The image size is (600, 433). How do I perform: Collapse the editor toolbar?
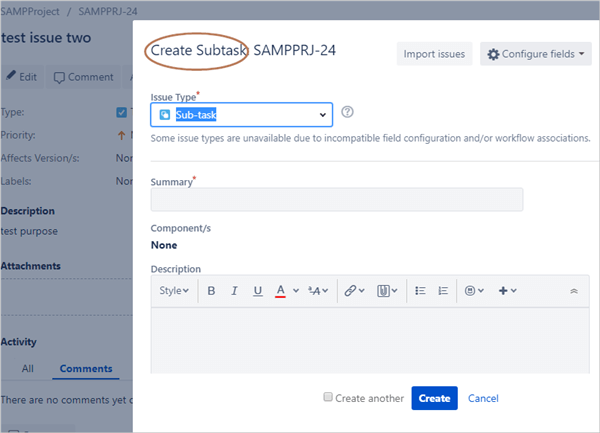pos(574,291)
